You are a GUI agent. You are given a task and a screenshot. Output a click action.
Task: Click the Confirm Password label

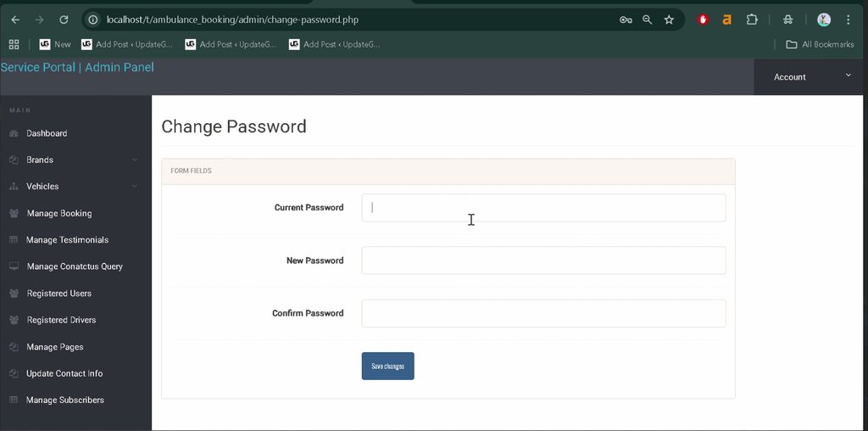[308, 314]
